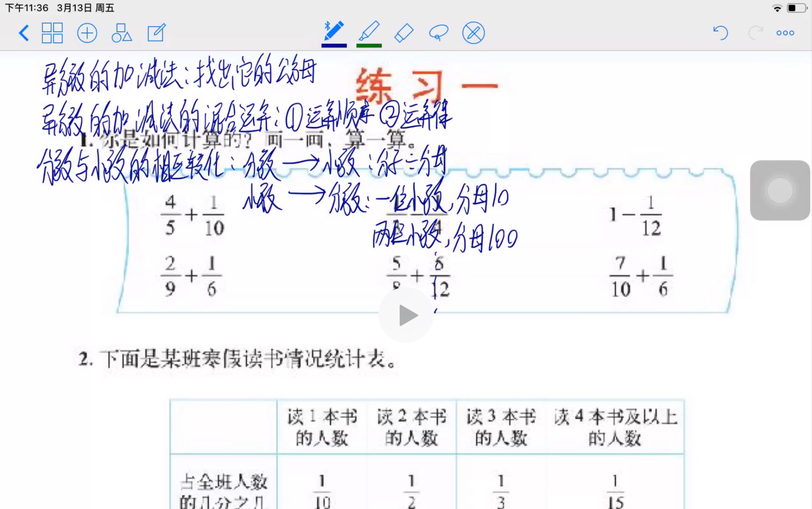Viewport: 812px width, 509px height.
Task: Tap the date 3月13日 周五
Action: [x=86, y=8]
